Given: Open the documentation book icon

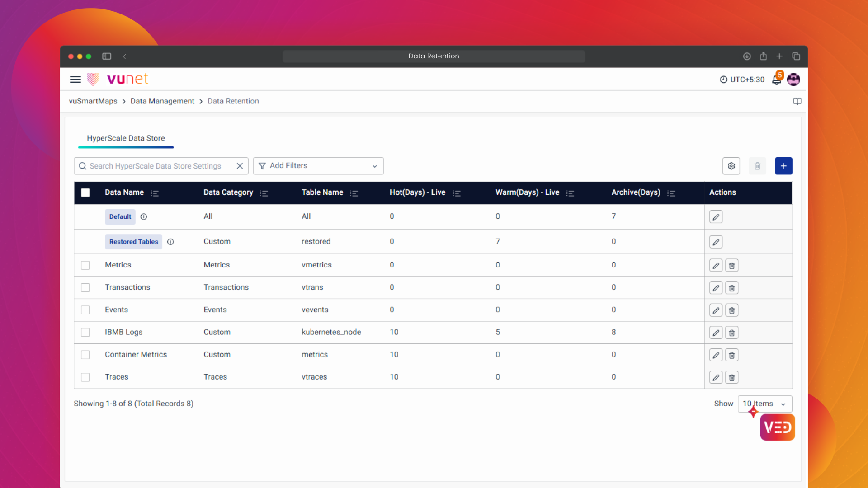Looking at the screenshot, I should pos(797,101).
